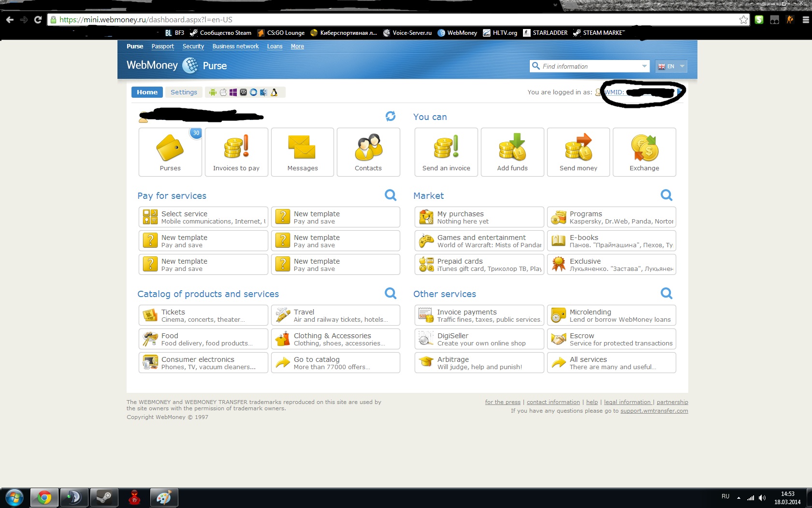
Task: Open Clothing & Accessories
Action: [x=335, y=339]
